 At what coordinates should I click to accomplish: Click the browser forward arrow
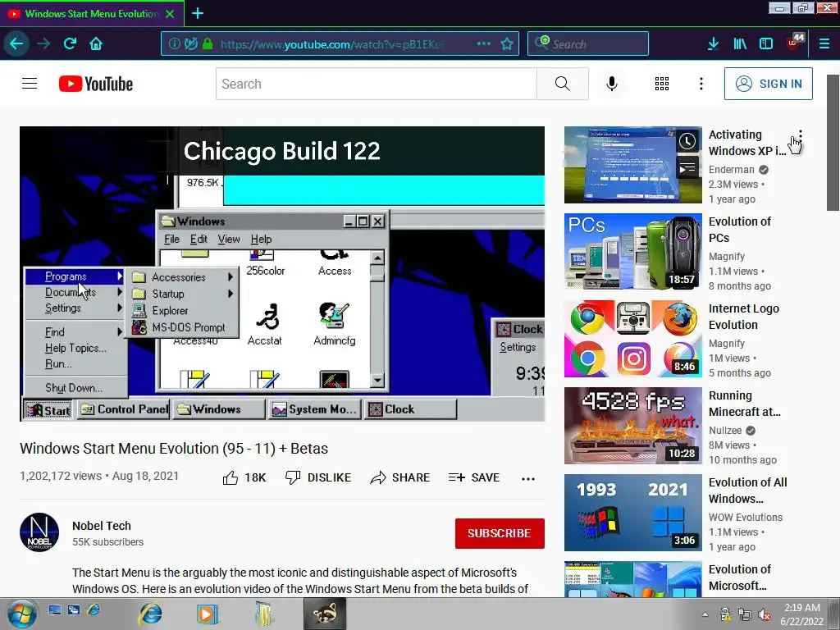click(43, 44)
